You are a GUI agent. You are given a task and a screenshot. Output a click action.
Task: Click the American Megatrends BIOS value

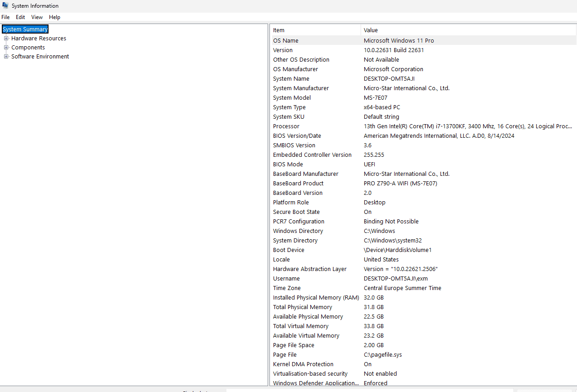439,136
